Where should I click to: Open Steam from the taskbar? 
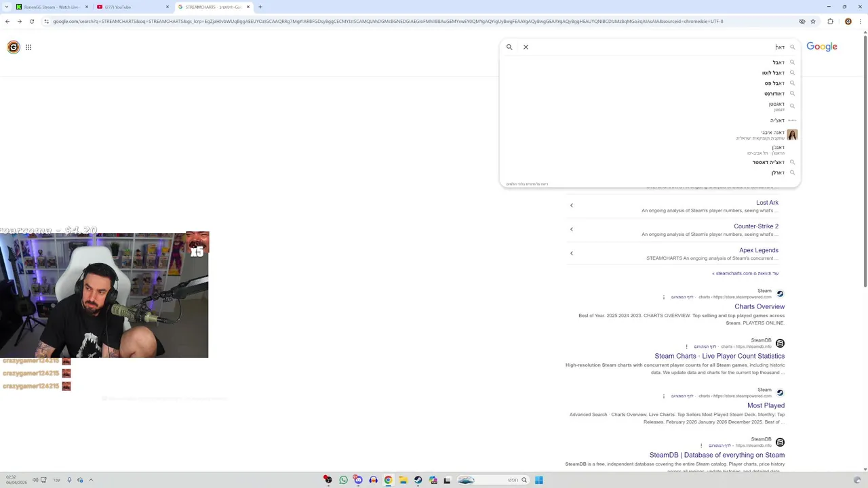click(418, 480)
